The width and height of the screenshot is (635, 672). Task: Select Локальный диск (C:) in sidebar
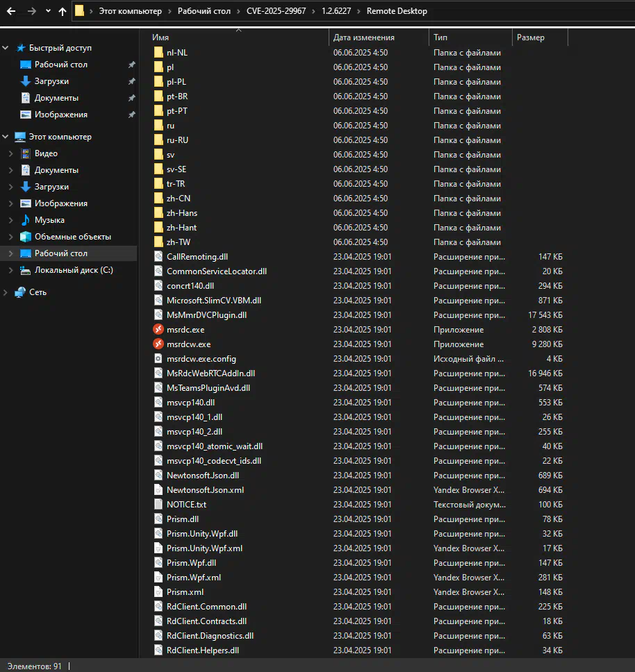click(x=74, y=270)
